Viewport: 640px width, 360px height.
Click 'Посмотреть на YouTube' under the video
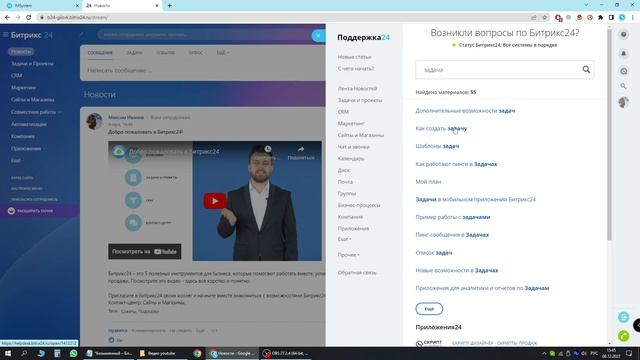coord(144,252)
